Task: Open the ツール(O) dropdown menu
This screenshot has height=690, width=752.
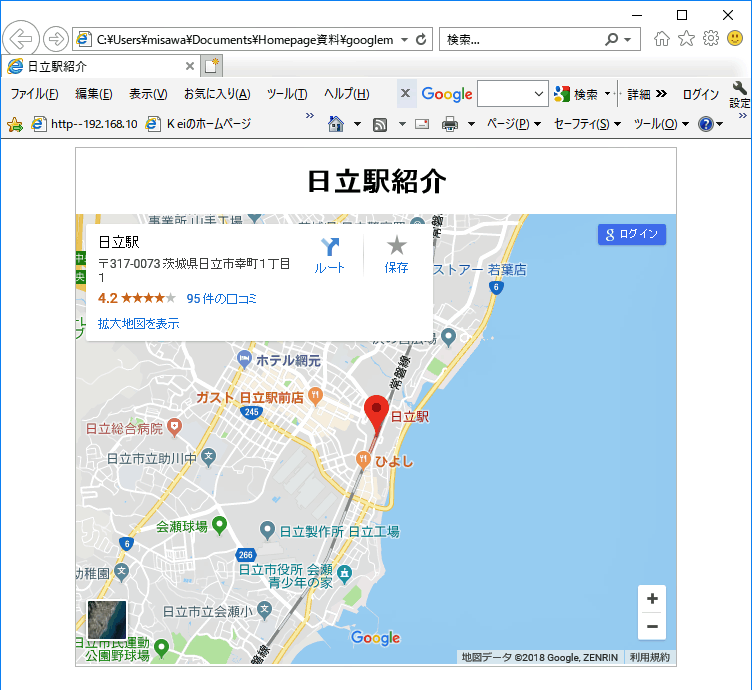Action: pos(661,124)
